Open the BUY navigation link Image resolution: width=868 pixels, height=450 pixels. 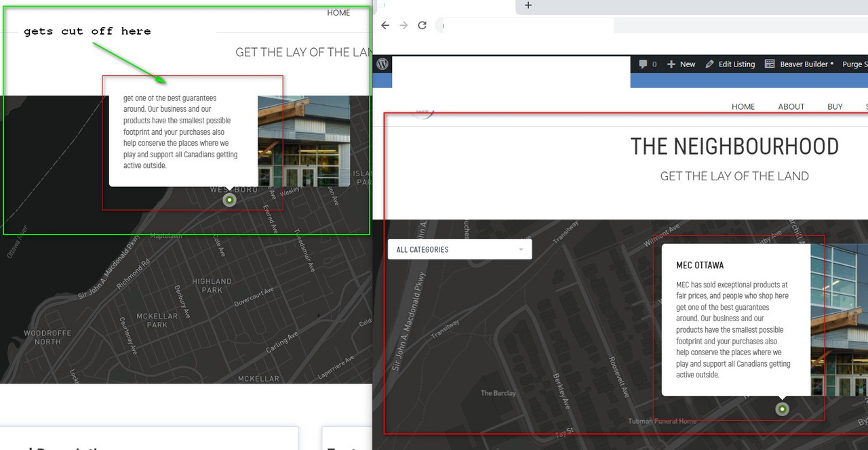[835, 106]
